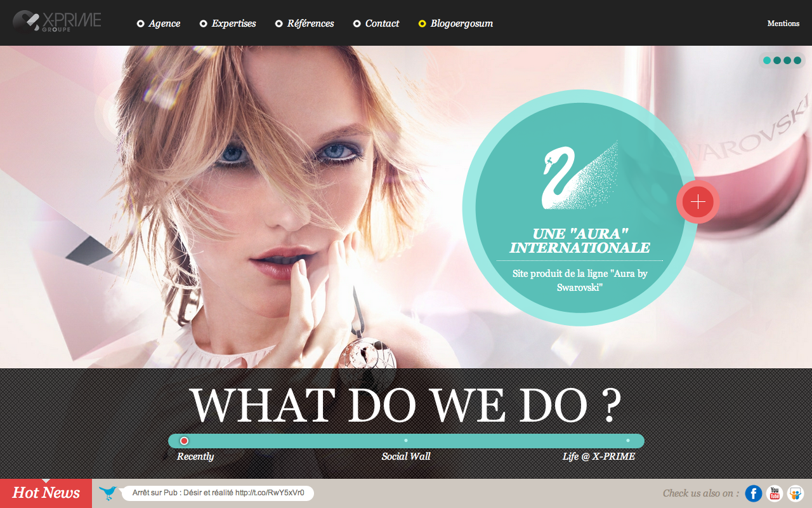The width and height of the screenshot is (812, 508).
Task: Click the Swarovski swan logo
Action: click(579, 176)
